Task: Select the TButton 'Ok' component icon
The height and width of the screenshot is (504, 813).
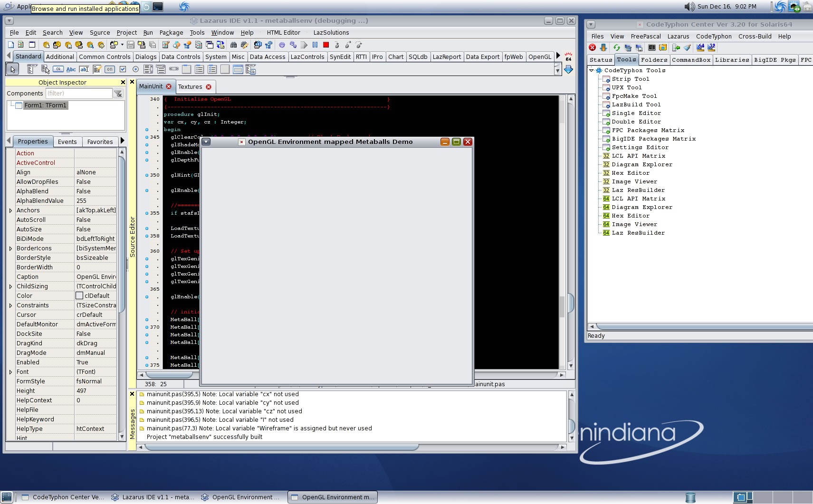Action: pos(58,69)
